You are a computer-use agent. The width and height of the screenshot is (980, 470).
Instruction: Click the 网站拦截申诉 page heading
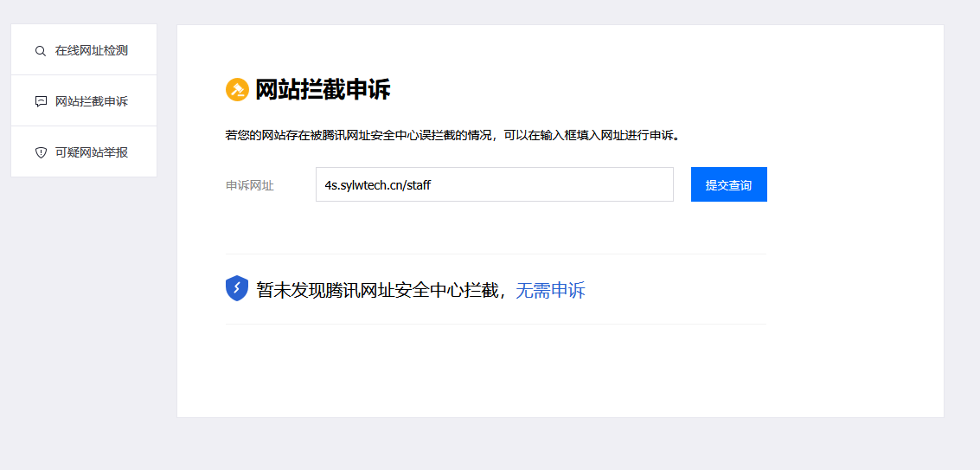pos(323,89)
